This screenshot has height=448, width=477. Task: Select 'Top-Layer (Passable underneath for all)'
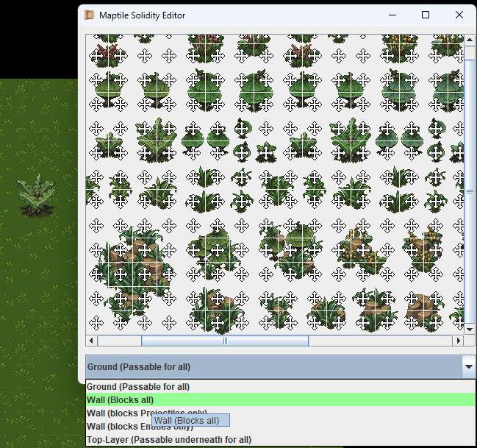pos(169,440)
